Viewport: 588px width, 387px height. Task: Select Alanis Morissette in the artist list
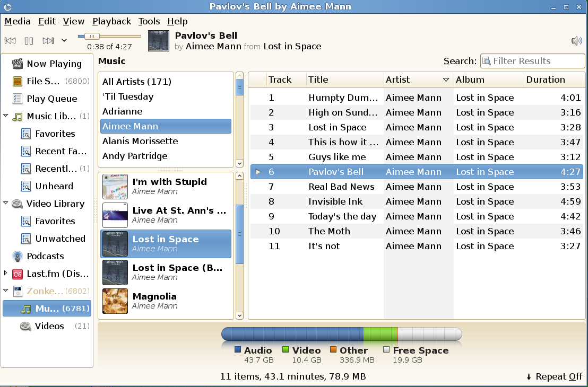140,141
